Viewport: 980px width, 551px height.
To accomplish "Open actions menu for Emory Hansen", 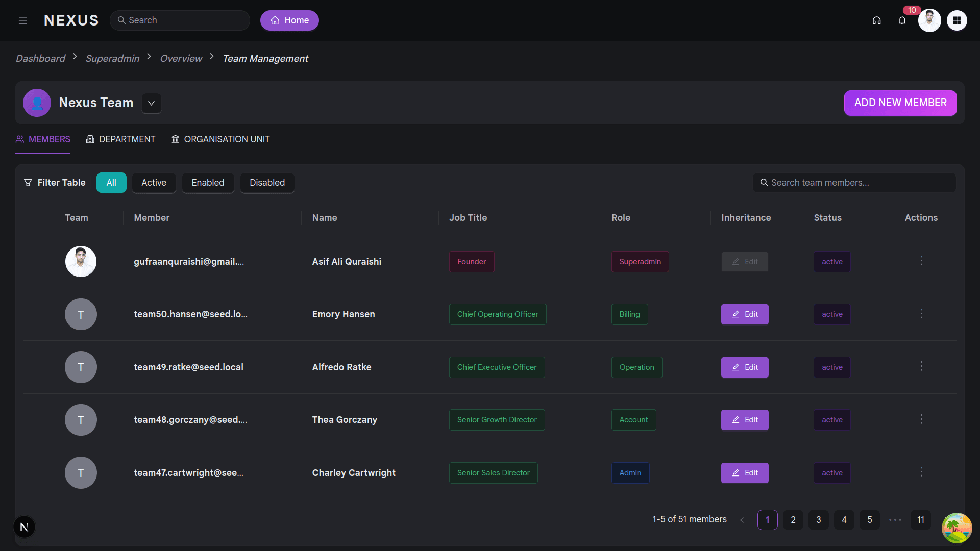I will (921, 314).
